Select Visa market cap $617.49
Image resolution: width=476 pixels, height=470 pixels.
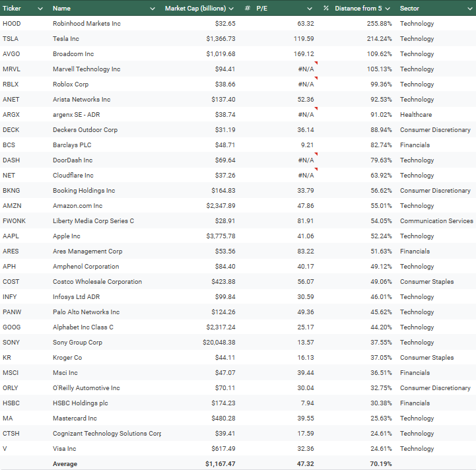click(223, 448)
